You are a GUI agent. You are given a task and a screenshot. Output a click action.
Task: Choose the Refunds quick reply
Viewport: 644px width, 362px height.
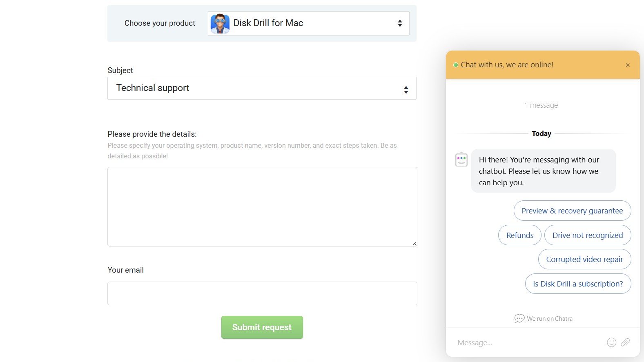pyautogui.click(x=519, y=235)
